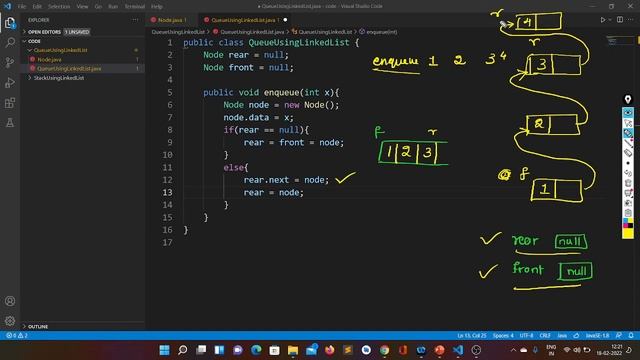
Task: Open the editor More Actions ellipsis
Action: pyautogui.click(x=631, y=20)
